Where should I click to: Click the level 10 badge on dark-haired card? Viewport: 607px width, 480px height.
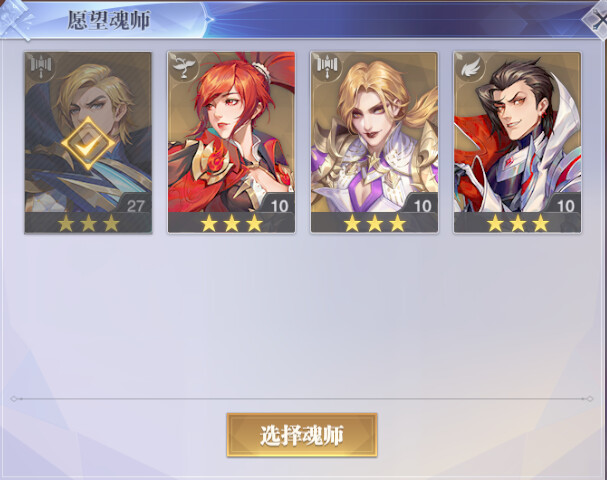click(x=566, y=206)
